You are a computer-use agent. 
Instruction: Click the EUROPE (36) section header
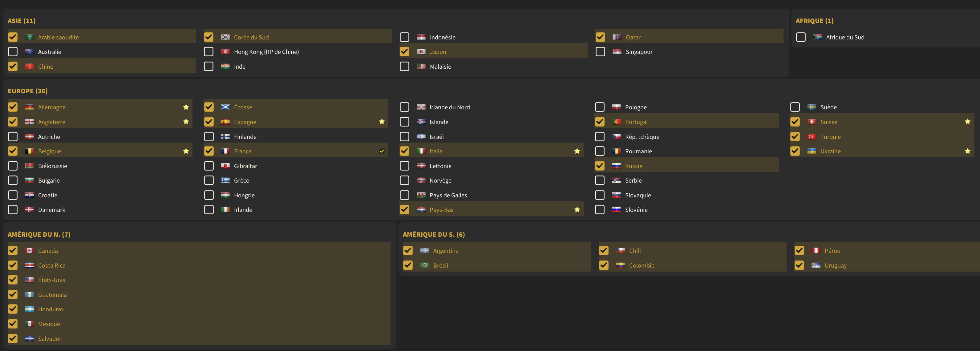tap(28, 91)
